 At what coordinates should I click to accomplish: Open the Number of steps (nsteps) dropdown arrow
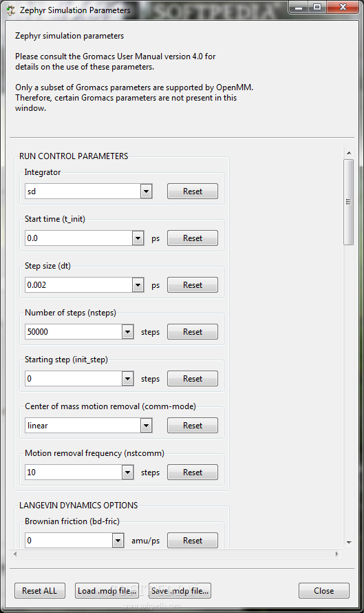pyautogui.click(x=128, y=332)
